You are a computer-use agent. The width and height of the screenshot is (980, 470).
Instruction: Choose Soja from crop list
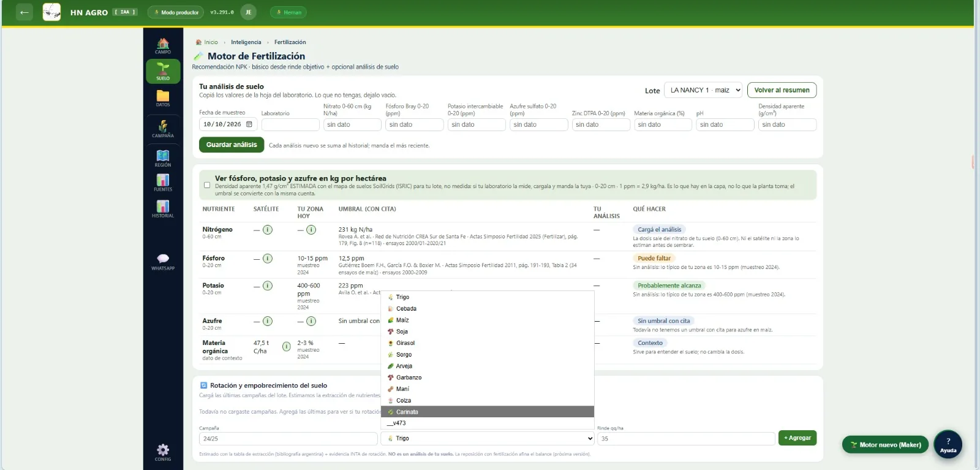488,332
